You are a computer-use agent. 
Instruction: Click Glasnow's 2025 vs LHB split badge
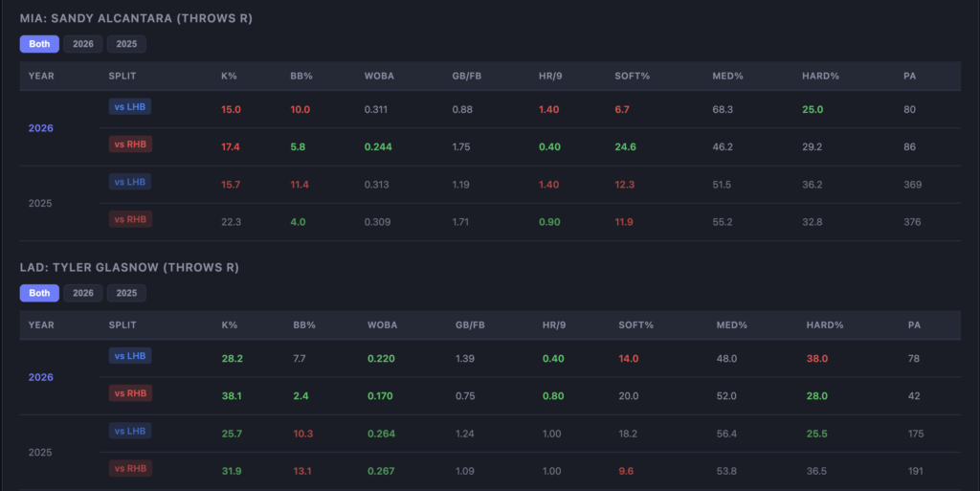pyautogui.click(x=130, y=431)
